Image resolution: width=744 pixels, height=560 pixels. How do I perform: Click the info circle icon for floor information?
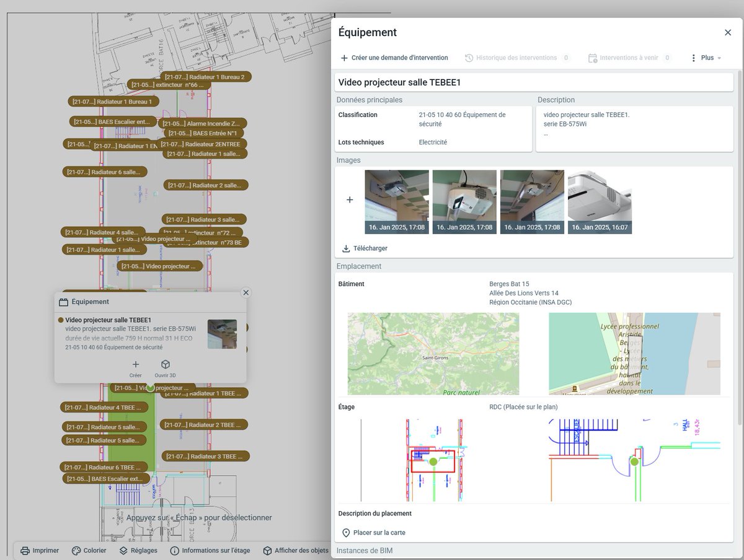[x=175, y=550]
